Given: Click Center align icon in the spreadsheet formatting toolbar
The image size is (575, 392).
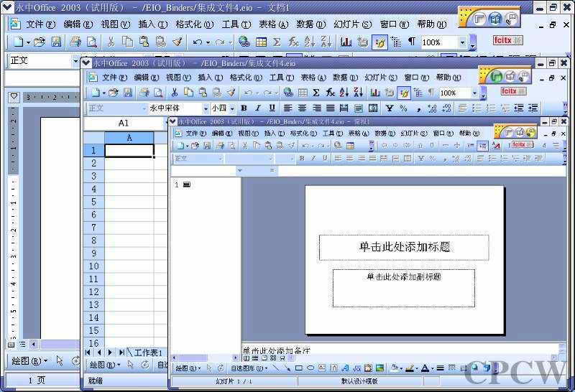Looking at the screenshot, I should 301,108.
